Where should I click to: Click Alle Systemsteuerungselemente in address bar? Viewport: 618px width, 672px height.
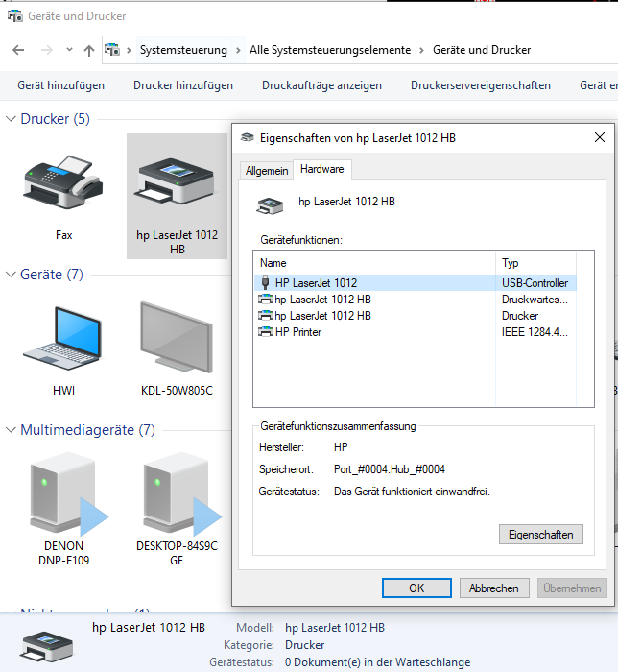[x=330, y=50]
